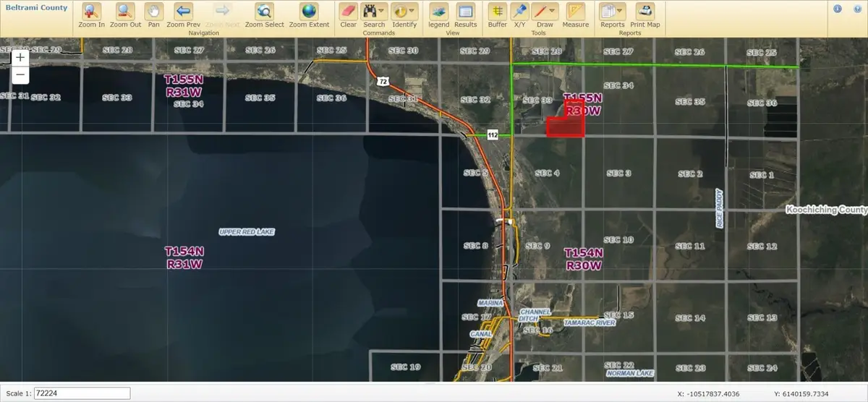Open the Results panel
Screen dimensions: 868x402
pos(465,12)
